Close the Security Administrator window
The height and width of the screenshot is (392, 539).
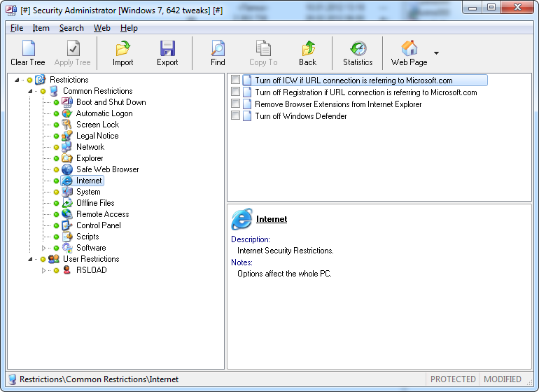point(518,7)
